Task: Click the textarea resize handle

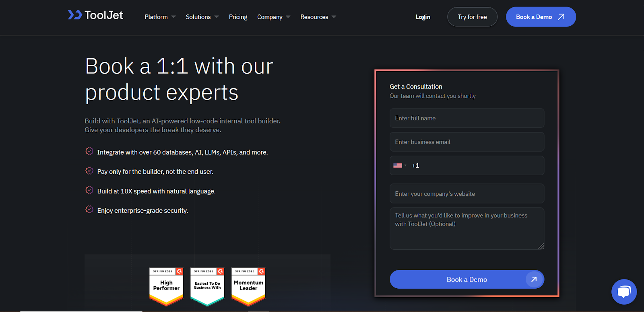Action: [541, 246]
